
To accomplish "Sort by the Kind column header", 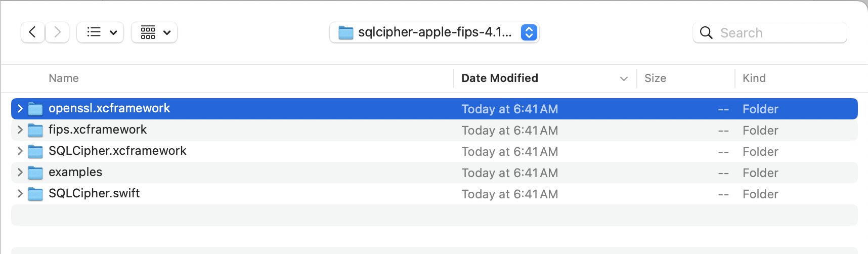I will (754, 78).
